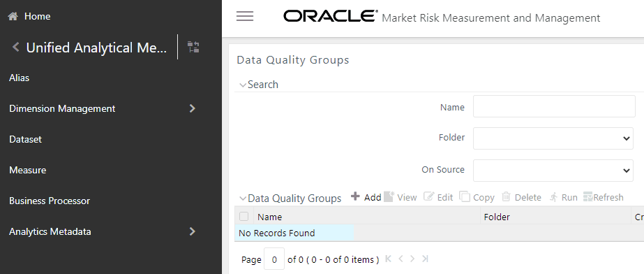This screenshot has height=274, width=644.
Task: Click the Unified Analytical Me... heading
Action: [x=96, y=48]
